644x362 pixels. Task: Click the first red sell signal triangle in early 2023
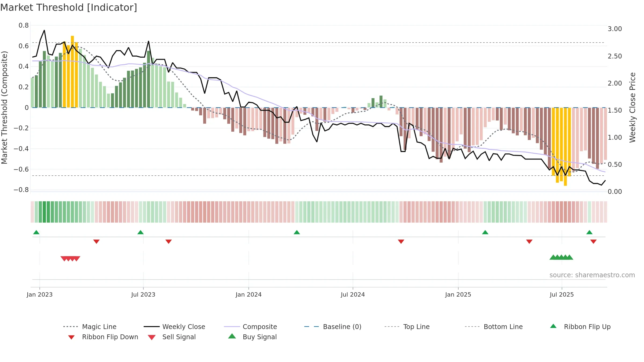click(64, 258)
